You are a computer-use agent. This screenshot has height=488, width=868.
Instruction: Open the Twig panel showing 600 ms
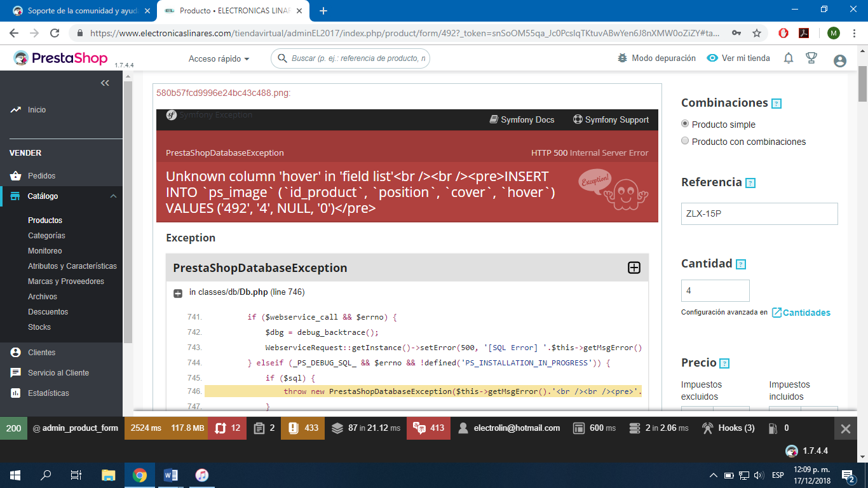(x=594, y=428)
